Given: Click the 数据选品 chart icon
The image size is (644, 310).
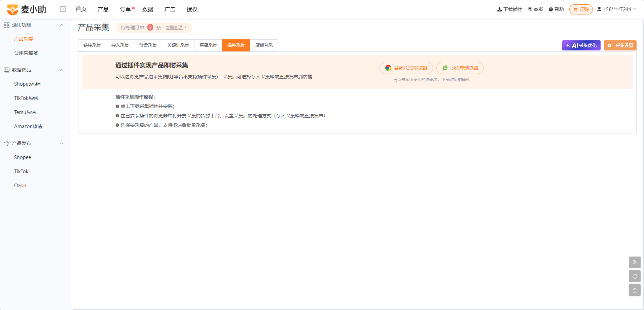Looking at the screenshot, I should pos(7,70).
